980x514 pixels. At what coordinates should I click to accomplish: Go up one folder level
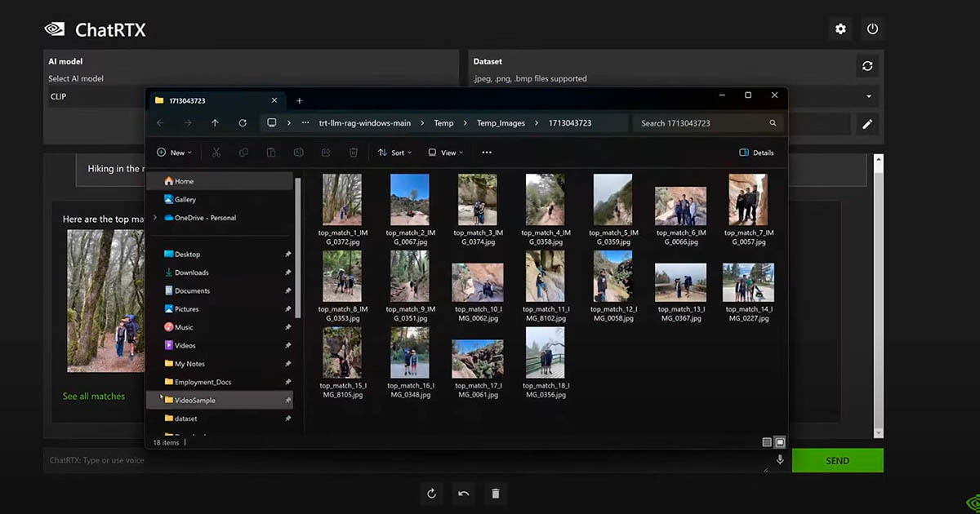(215, 123)
